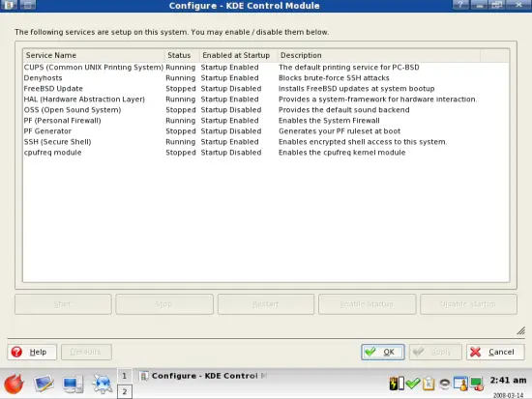Click the Configure - KDE Control taskbar entry
The height and width of the screenshot is (399, 532).
203,376
